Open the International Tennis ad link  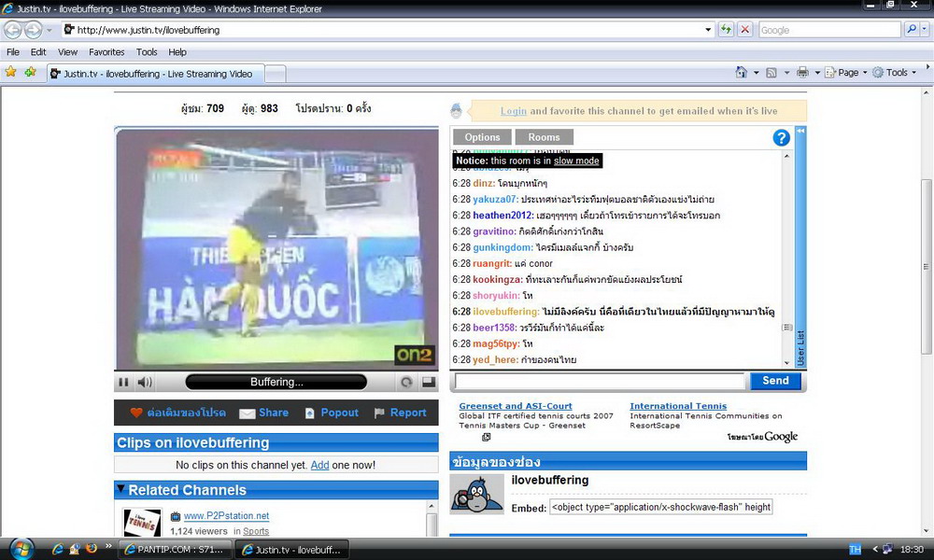pos(678,406)
